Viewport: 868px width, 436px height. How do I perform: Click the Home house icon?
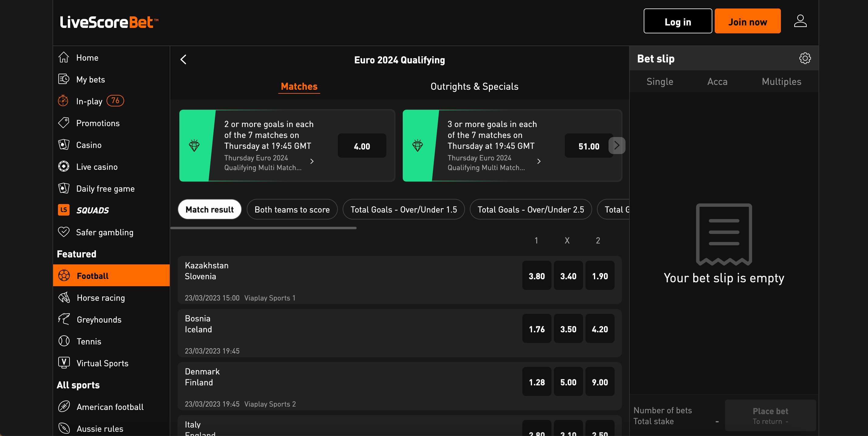(x=64, y=58)
